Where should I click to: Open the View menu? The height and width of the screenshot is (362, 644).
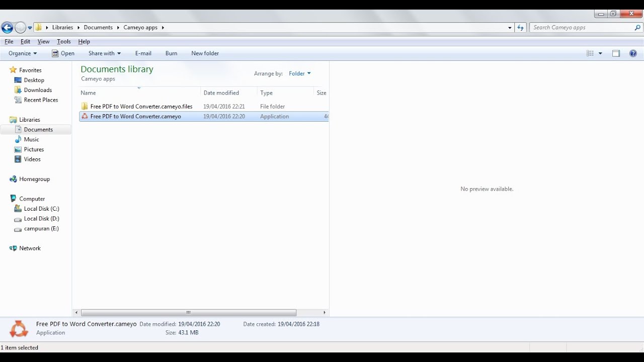pos(43,42)
